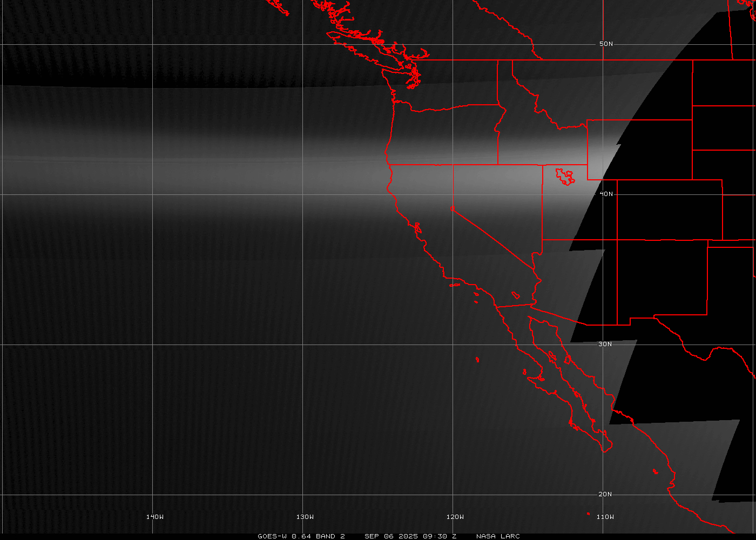Image resolution: width=756 pixels, height=540 pixels.
Task: Click the NASA LARC credit text
Action: point(497,536)
